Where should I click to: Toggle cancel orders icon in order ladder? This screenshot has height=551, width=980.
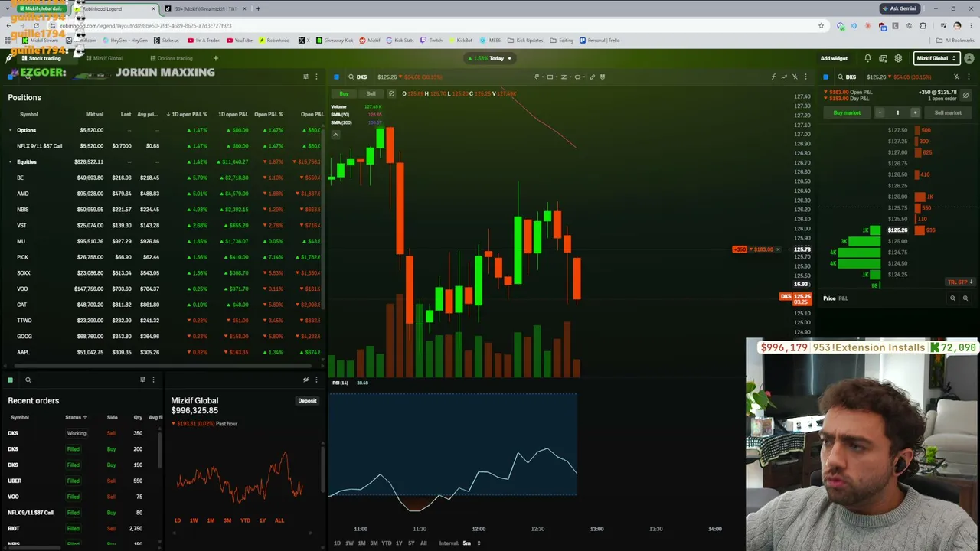[965, 95]
